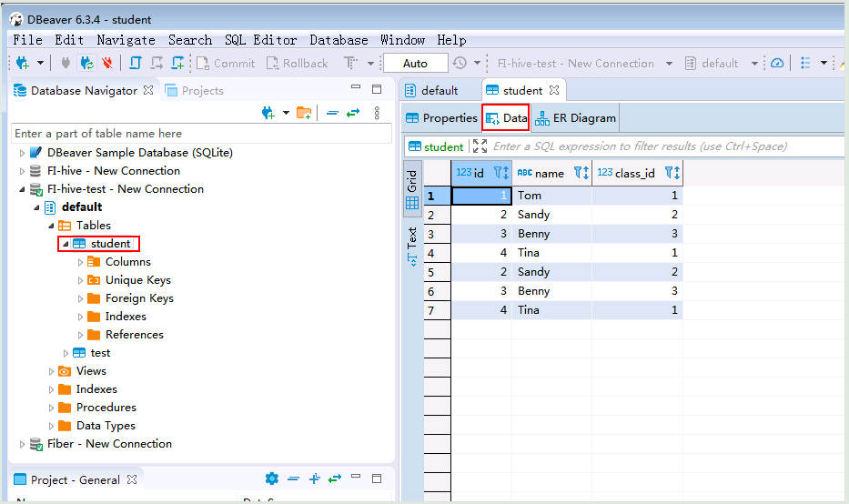This screenshot has height=504, width=849.
Task: Select the Views folder
Action: click(91, 371)
